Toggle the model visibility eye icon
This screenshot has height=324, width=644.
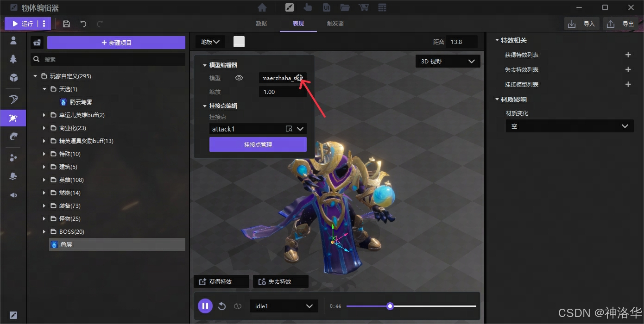(239, 78)
